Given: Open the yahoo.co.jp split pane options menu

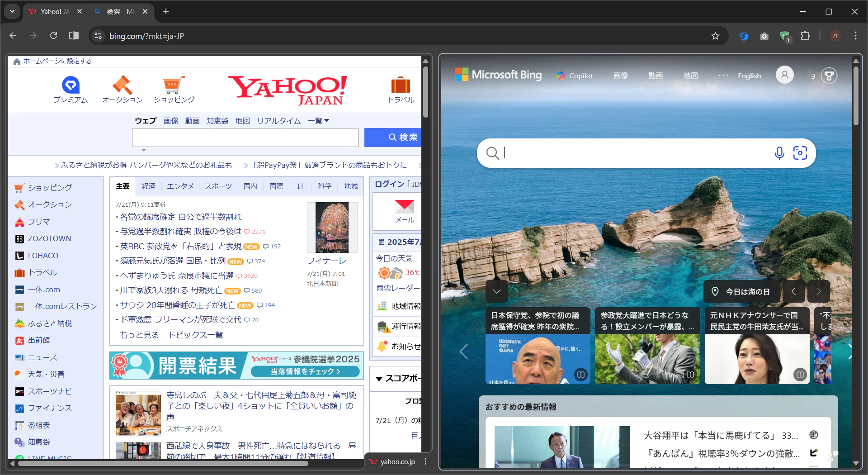Looking at the screenshot, I should point(425,461).
